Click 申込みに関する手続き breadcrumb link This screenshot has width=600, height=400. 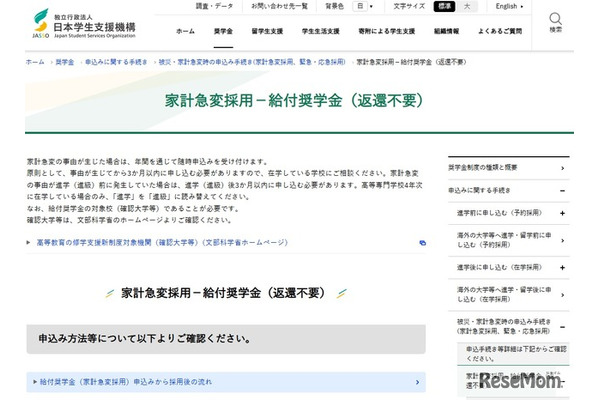(116, 62)
